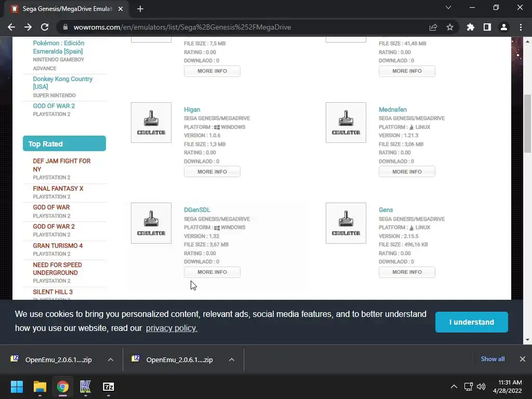Go forward to next page

pos(28,27)
